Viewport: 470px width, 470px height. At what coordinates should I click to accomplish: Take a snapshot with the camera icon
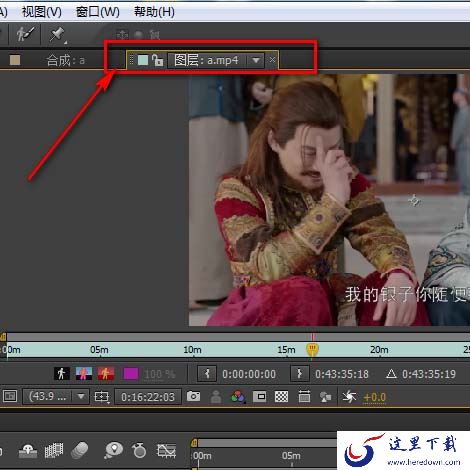(193, 396)
